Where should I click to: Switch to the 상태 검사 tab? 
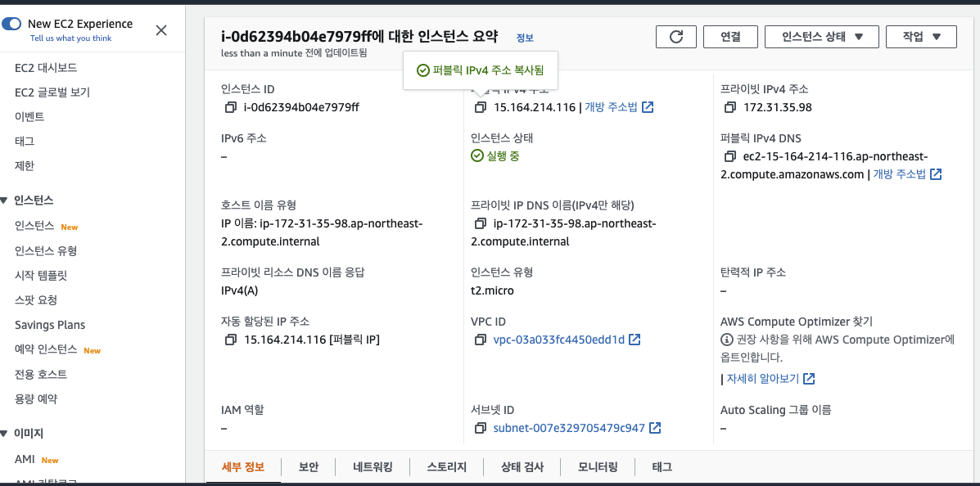[522, 467]
